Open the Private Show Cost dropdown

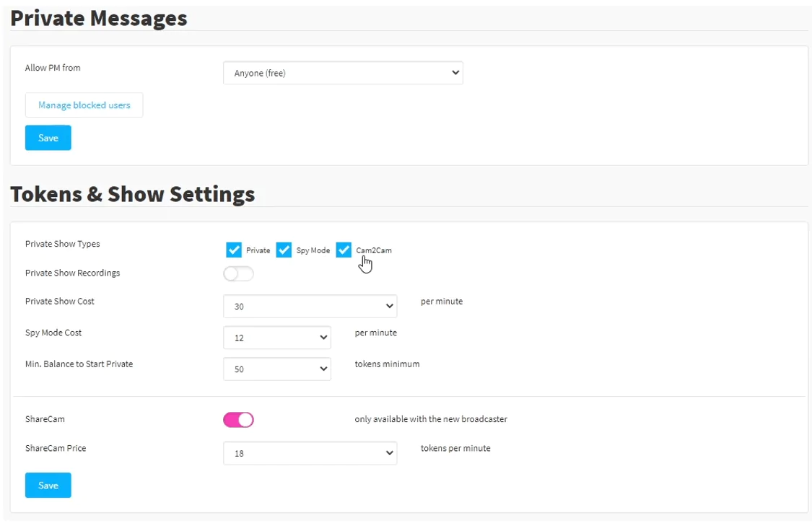[310, 307]
